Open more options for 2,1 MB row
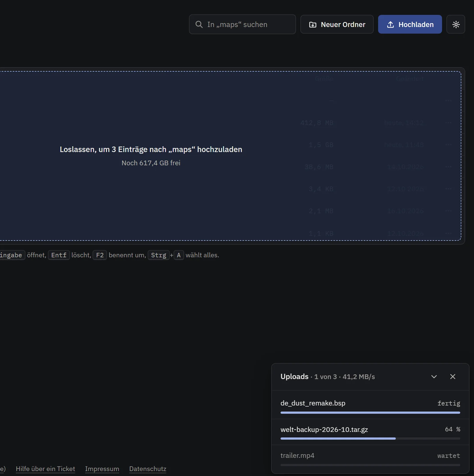Screen dimensions: 474x476 click(448, 211)
